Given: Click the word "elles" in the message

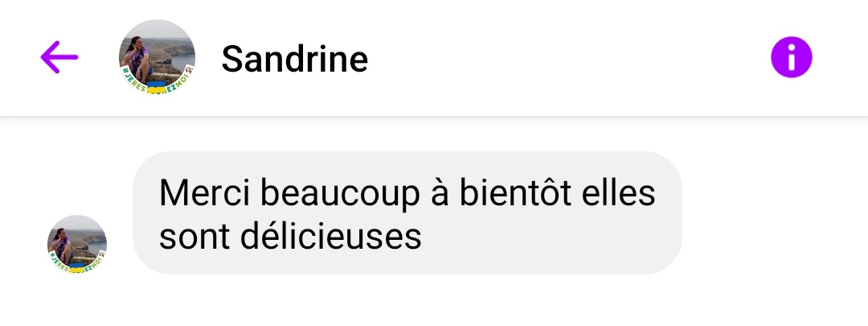Looking at the screenshot, I should coord(619,192).
